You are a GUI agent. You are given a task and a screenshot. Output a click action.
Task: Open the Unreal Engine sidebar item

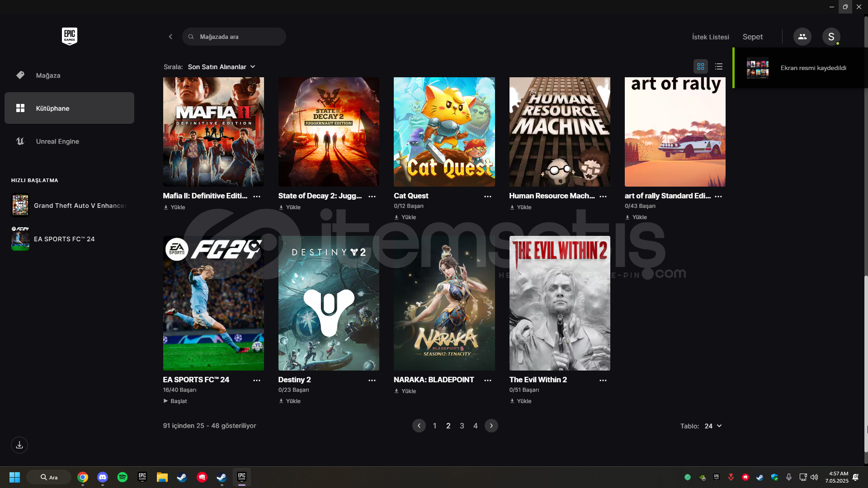click(57, 141)
